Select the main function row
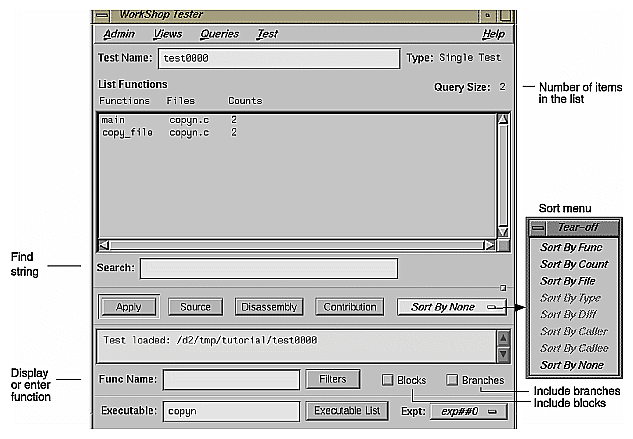The image size is (633, 439). pos(297,120)
